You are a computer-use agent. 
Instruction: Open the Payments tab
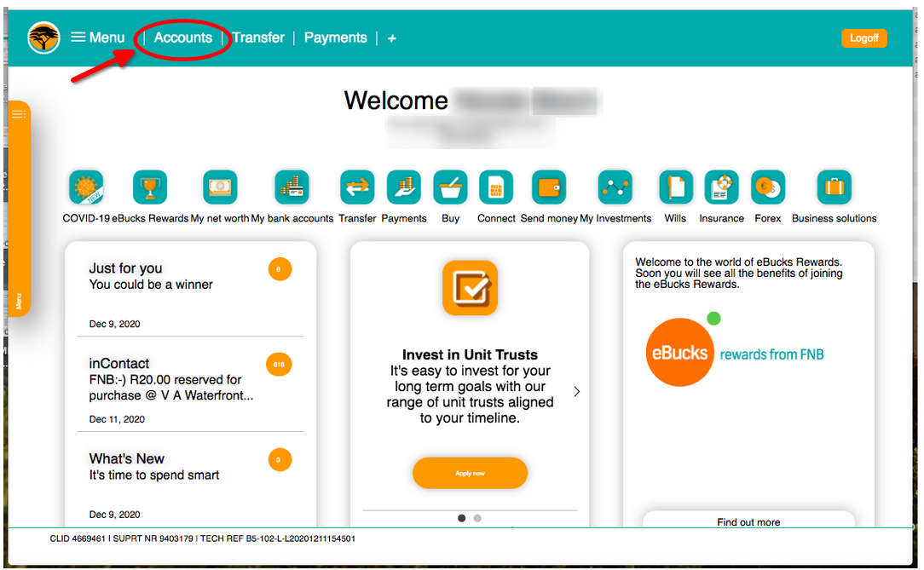[335, 37]
